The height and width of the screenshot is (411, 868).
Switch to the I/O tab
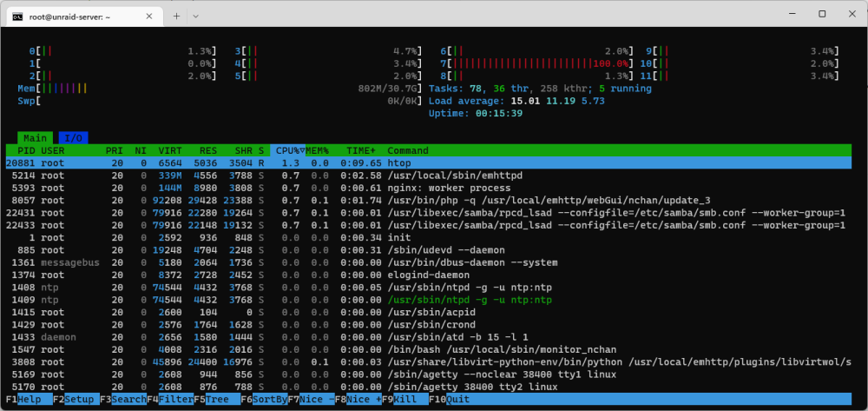73,138
